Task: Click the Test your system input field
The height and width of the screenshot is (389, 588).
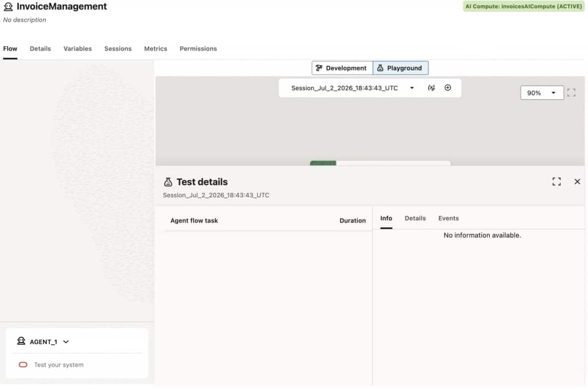Action: coord(80,365)
